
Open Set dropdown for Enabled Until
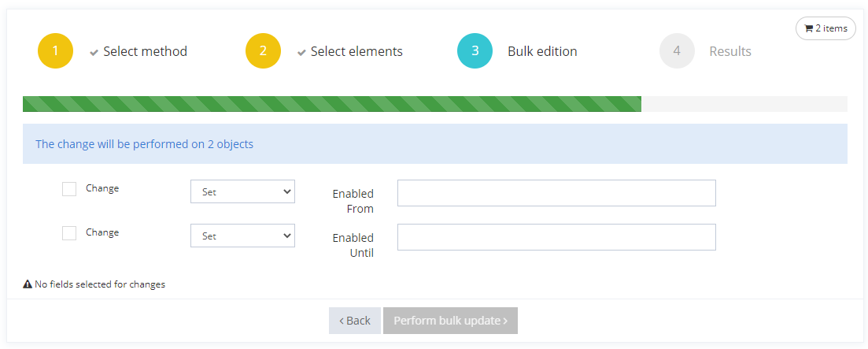tap(242, 236)
